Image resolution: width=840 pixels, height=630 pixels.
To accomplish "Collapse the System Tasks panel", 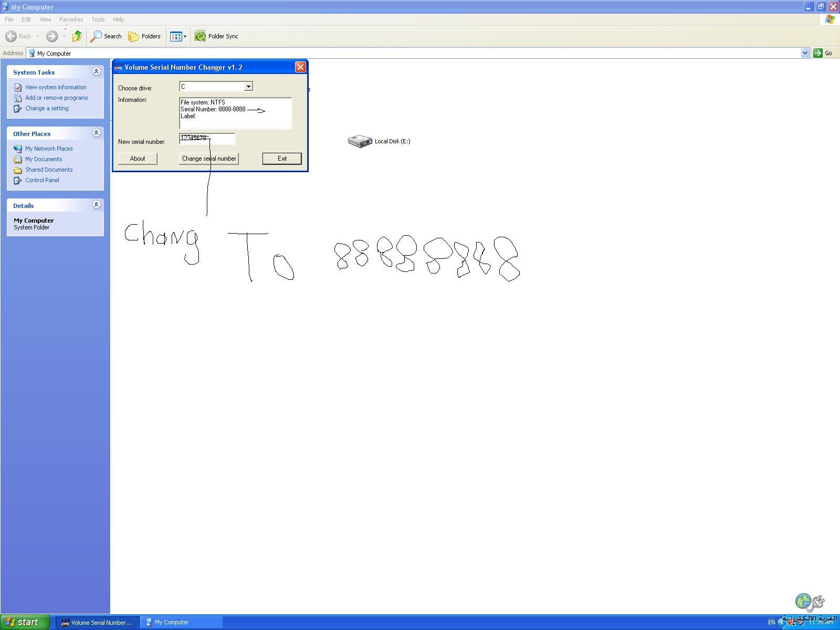I will click(96, 71).
